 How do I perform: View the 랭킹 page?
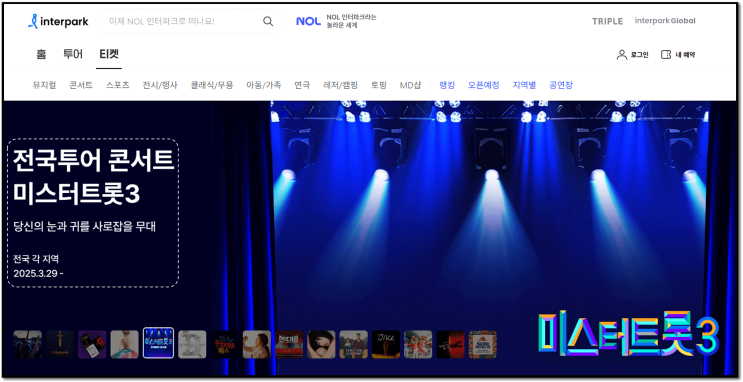click(447, 85)
